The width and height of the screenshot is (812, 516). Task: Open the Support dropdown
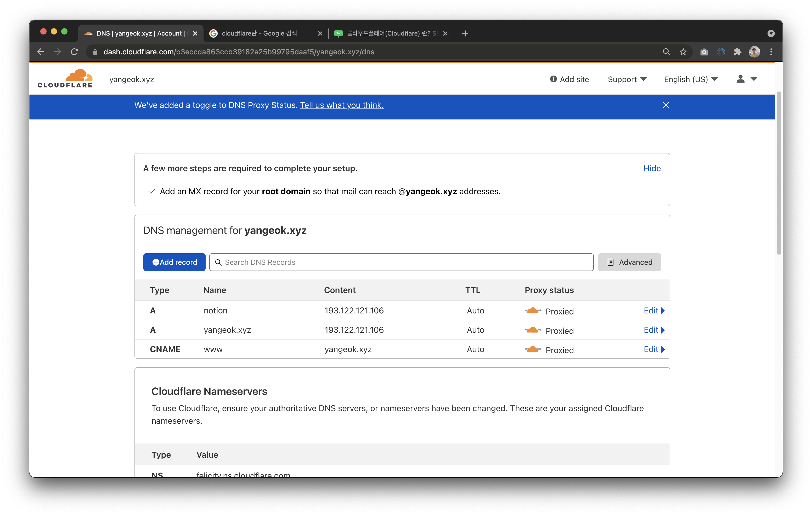click(627, 79)
